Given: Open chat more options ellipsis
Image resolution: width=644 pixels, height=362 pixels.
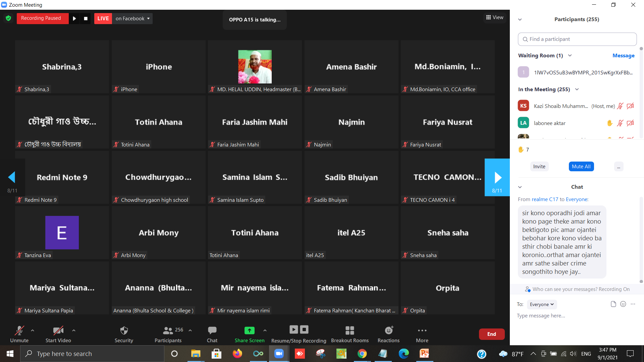Looking at the screenshot, I should tap(633, 304).
